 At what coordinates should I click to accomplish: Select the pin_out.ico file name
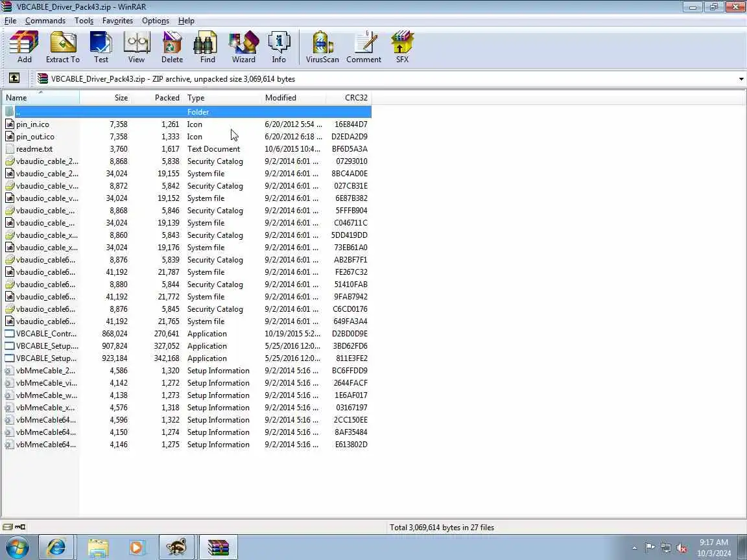pyautogui.click(x=35, y=137)
